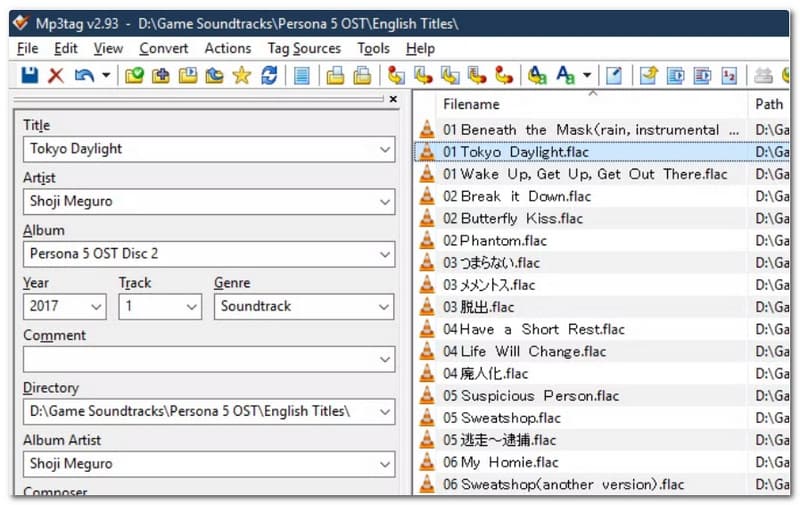Open the Tag Sources menu

click(x=304, y=48)
